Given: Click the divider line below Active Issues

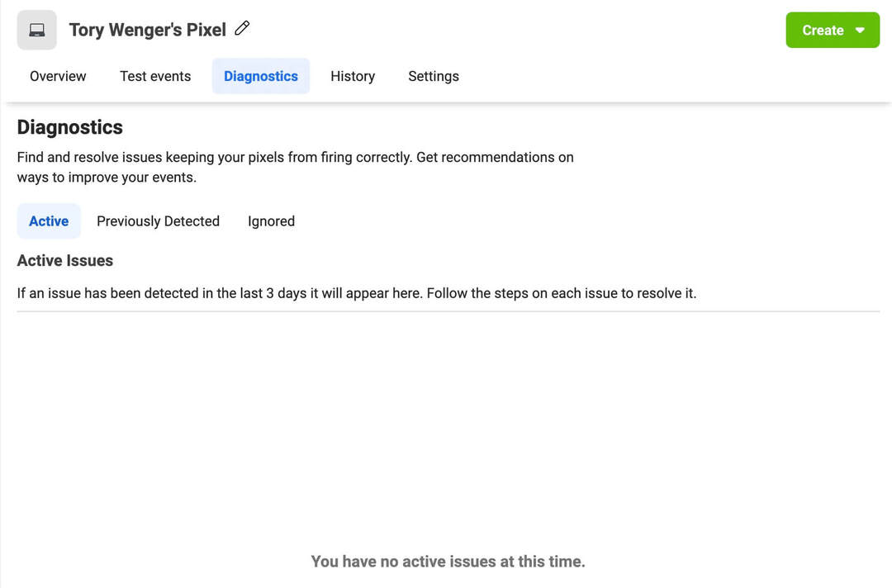Looking at the screenshot, I should [x=448, y=311].
